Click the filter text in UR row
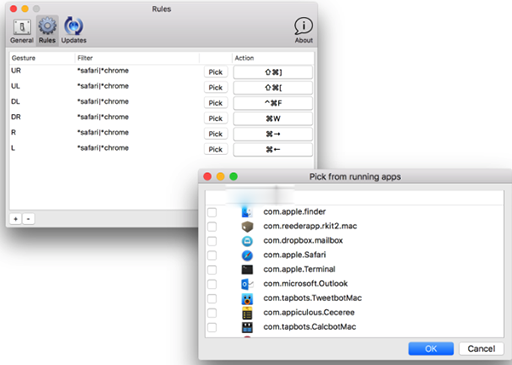 pos(103,71)
